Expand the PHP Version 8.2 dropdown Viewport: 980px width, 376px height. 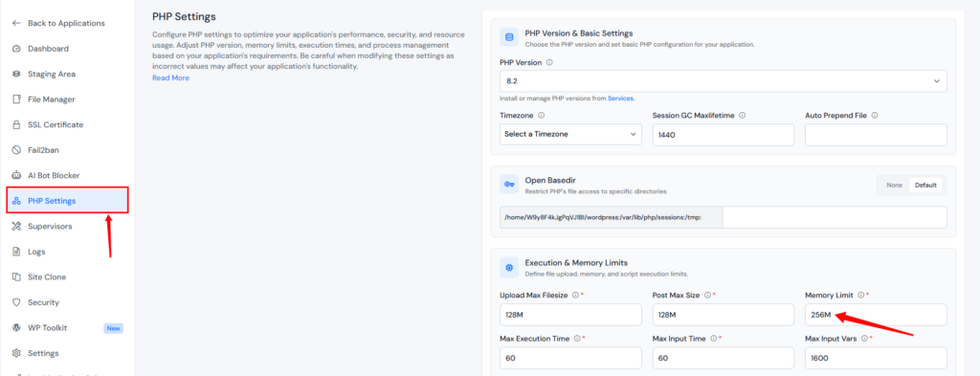pos(724,81)
